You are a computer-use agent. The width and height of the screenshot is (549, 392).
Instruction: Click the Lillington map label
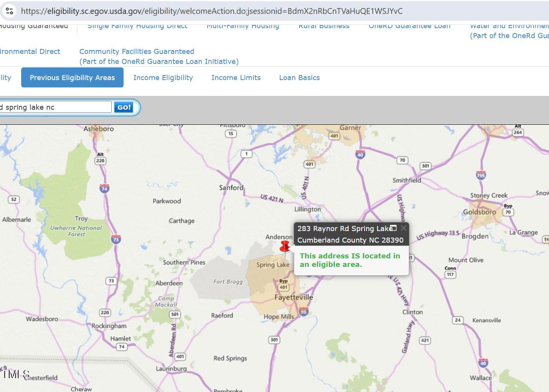coord(308,209)
